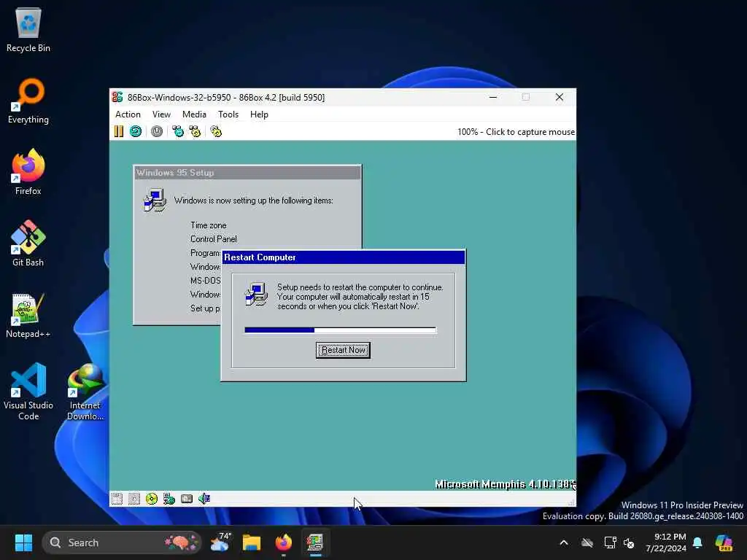
Task: Click the Restart Now button
Action: pos(343,350)
